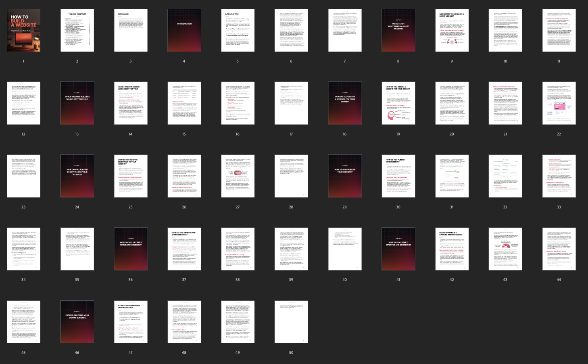Select page 22 with the pink screenshot graphic

[x=559, y=103]
